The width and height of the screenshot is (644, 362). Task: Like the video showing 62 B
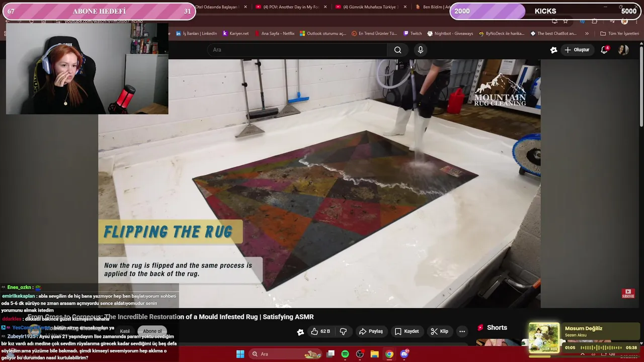(x=320, y=331)
